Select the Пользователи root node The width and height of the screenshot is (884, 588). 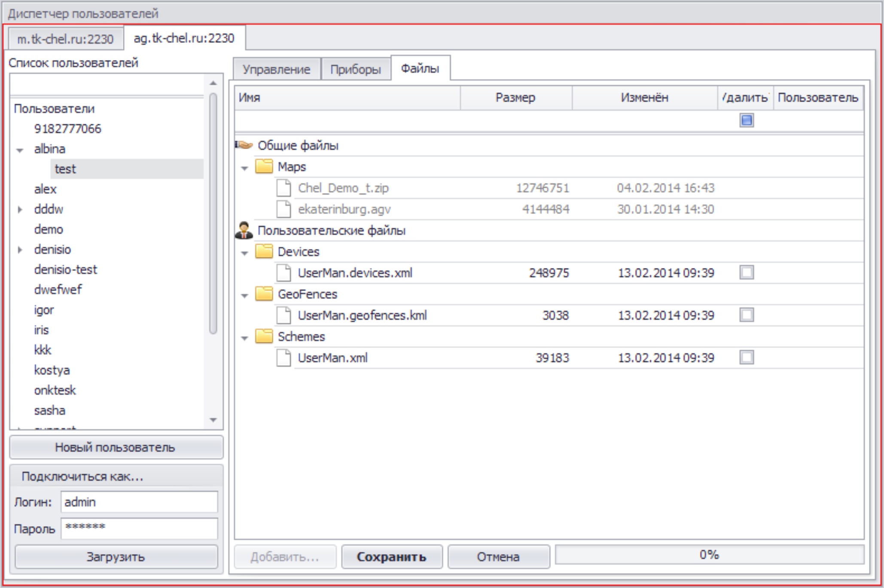[x=54, y=109]
